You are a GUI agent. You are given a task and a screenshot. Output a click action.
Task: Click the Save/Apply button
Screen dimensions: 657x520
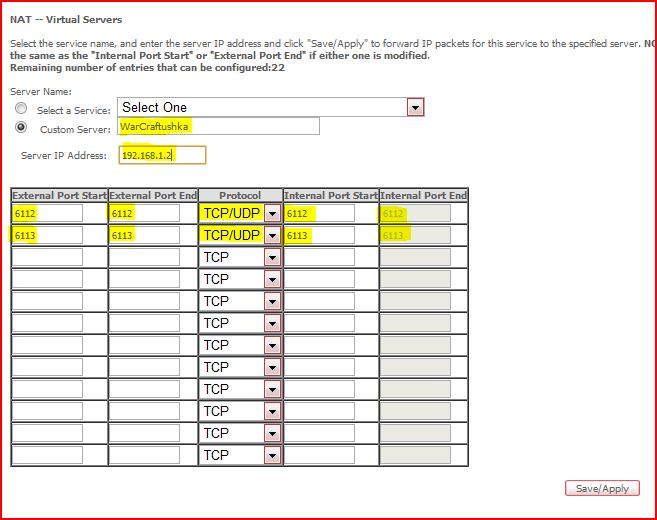coord(602,488)
